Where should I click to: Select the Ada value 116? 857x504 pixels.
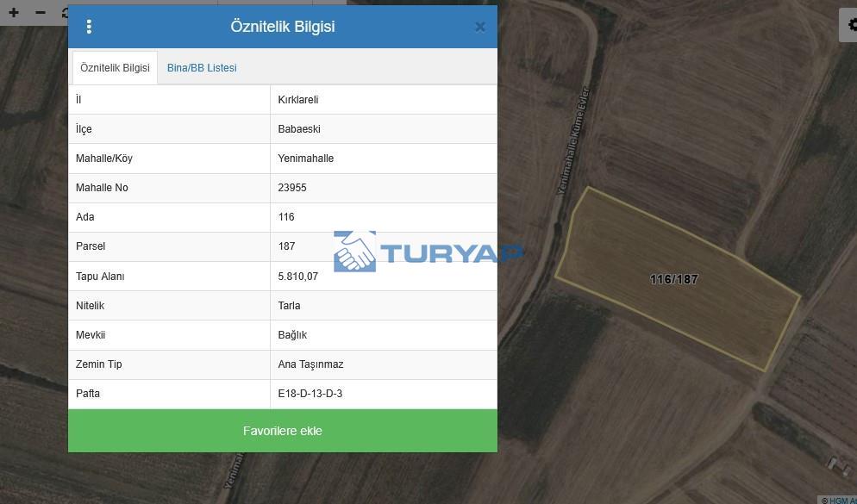click(x=286, y=217)
